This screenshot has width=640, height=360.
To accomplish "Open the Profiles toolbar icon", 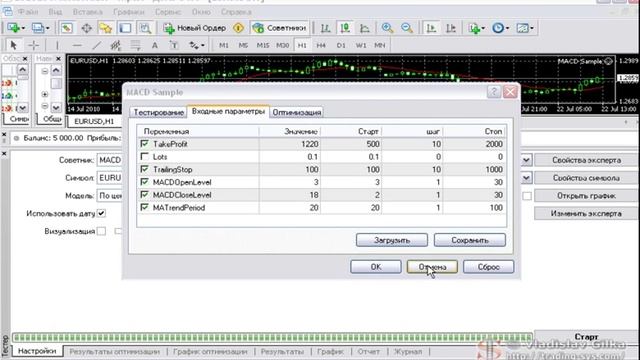I will click(x=38, y=28).
